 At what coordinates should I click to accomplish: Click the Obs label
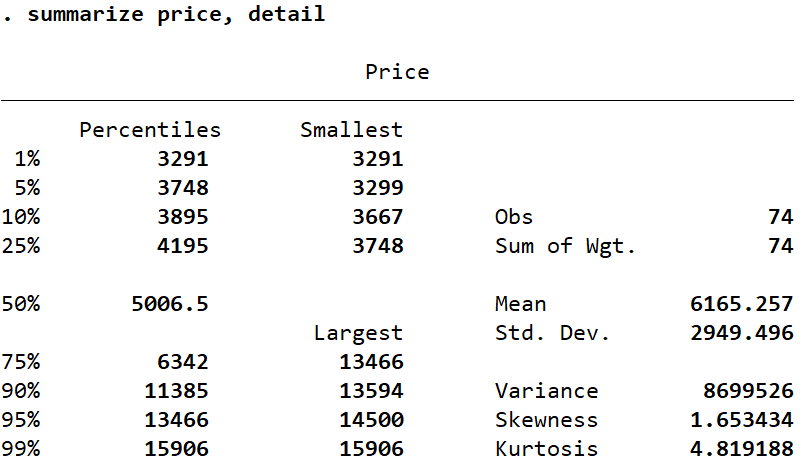point(514,217)
